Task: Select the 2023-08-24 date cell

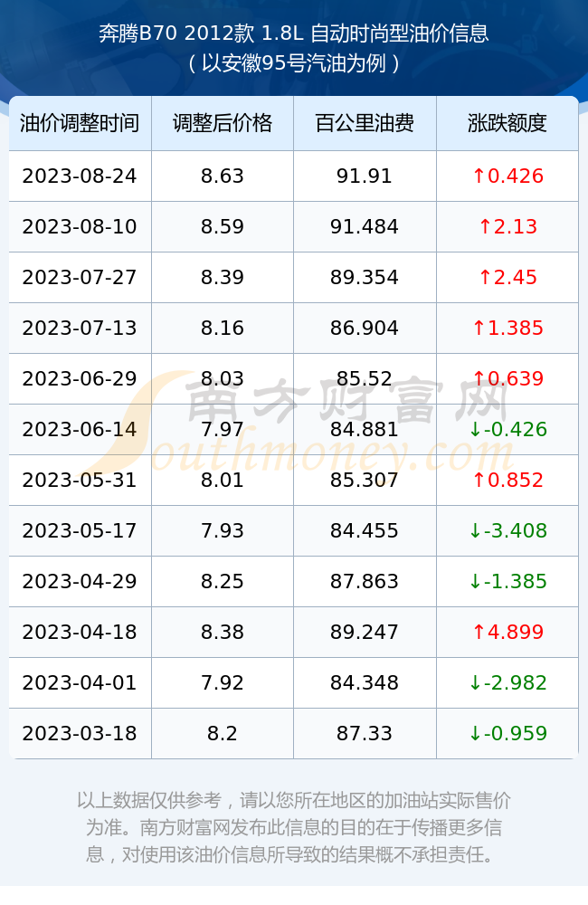Action: (x=80, y=176)
